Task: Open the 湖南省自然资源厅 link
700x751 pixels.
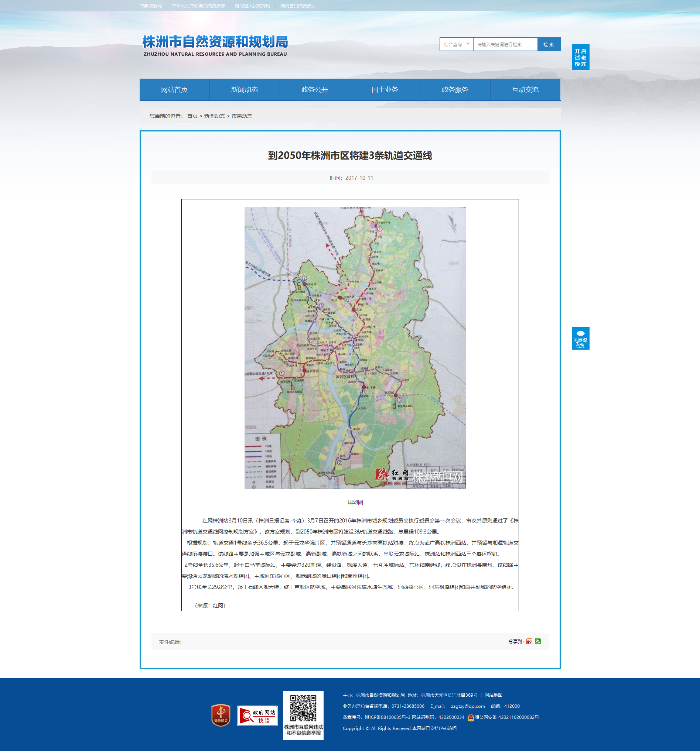Action: point(298,6)
